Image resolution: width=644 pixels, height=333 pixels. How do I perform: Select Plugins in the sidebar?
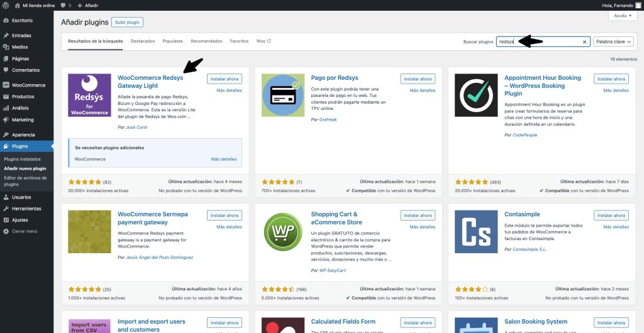click(x=26, y=146)
